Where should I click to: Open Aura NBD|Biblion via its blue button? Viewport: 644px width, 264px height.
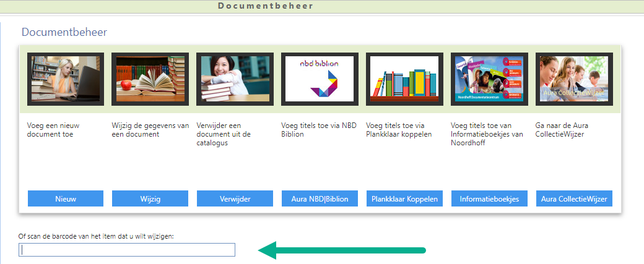click(320, 198)
